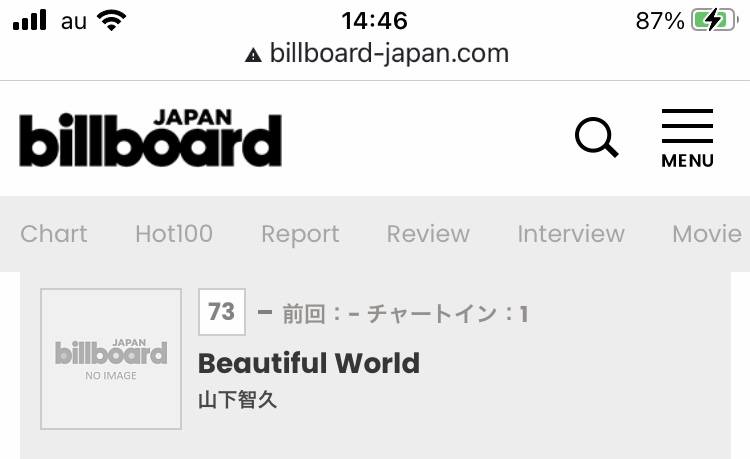Select the Movie tab
This screenshot has width=750, height=459.
pos(707,234)
